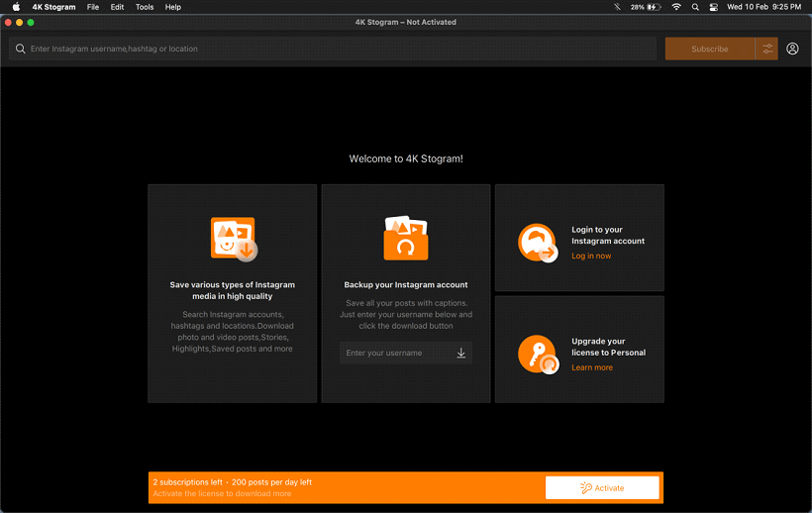The height and width of the screenshot is (513, 812).
Task: Focus the Instagram username search field
Action: 333,49
